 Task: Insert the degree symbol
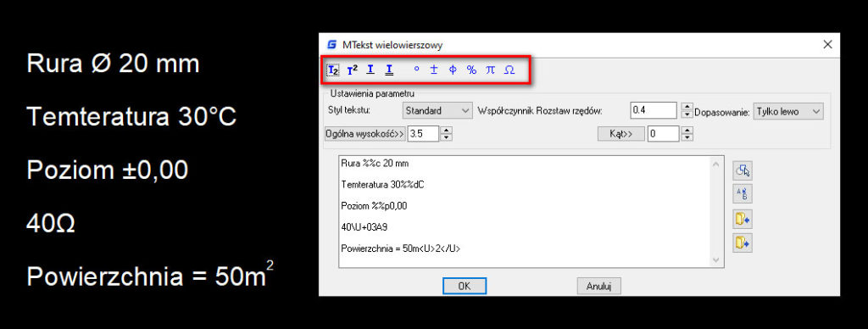[416, 70]
